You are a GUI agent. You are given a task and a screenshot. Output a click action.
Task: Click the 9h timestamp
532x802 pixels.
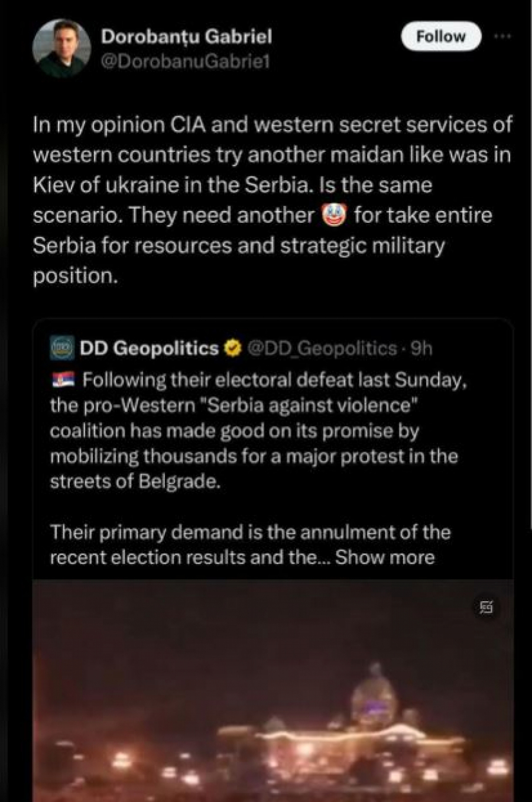(x=421, y=348)
